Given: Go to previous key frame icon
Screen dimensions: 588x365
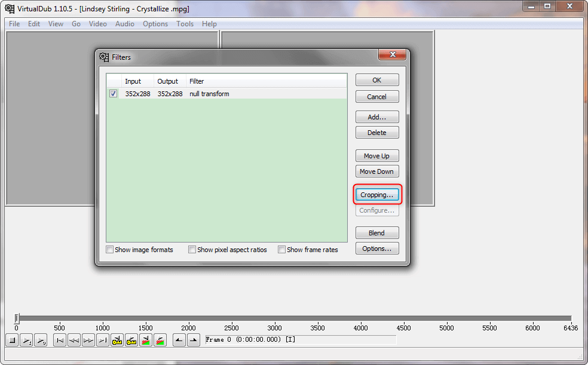Looking at the screenshot, I should pos(117,341).
